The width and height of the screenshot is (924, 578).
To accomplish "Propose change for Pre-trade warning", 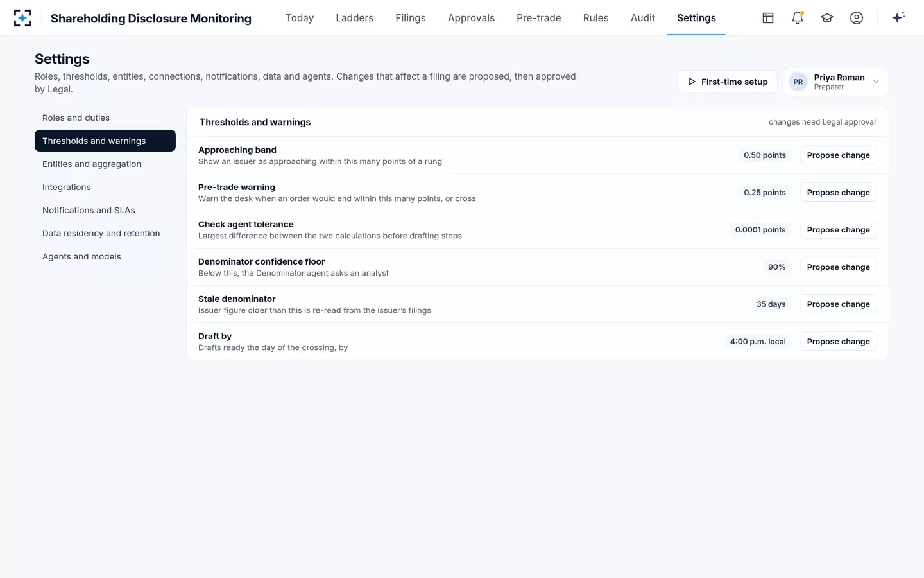I will click(x=838, y=193).
